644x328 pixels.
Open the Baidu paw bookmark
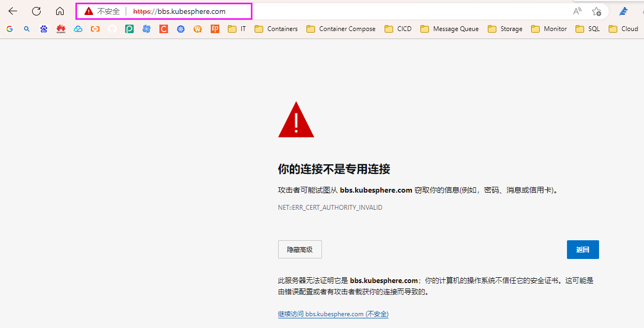pos(44,29)
